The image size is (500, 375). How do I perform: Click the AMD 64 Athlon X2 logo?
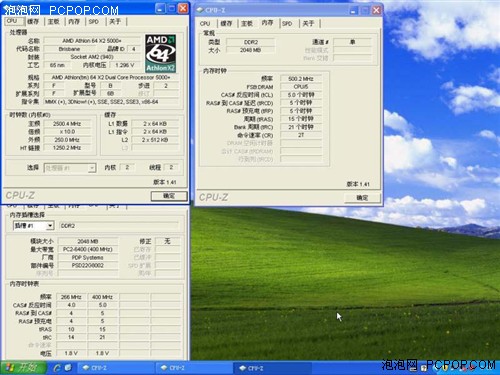tap(160, 53)
